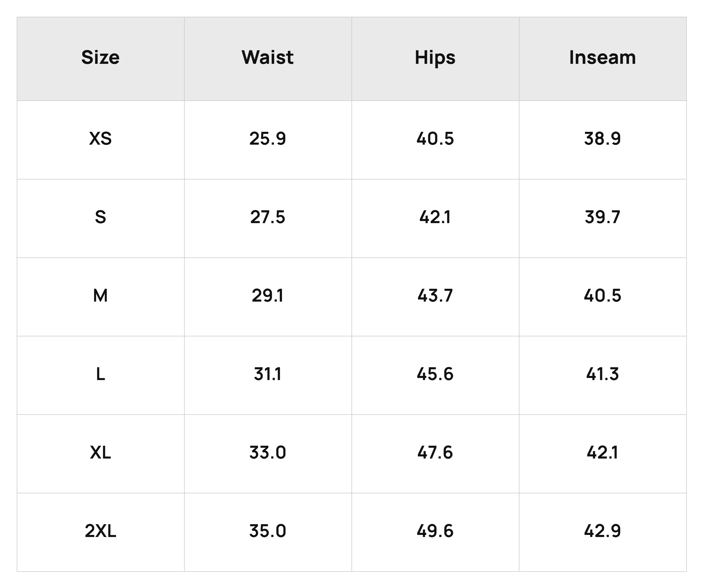
Task: Click the L inseam value 41.3
Action: pyautogui.click(x=603, y=374)
